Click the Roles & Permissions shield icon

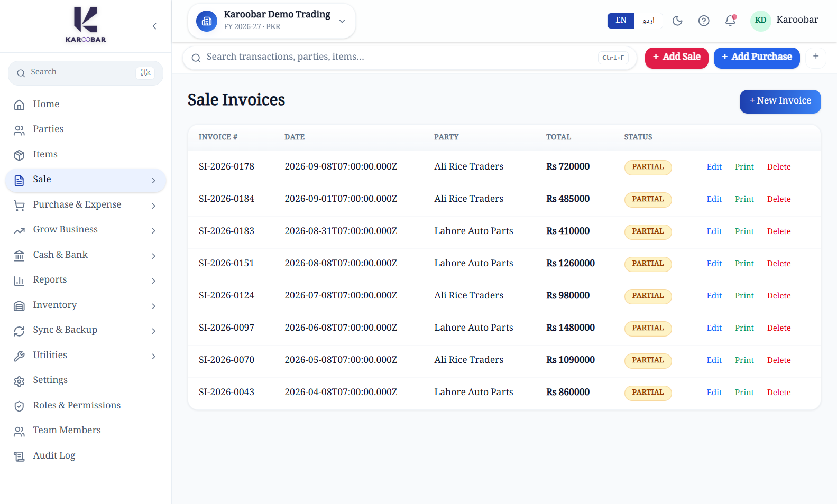point(19,406)
